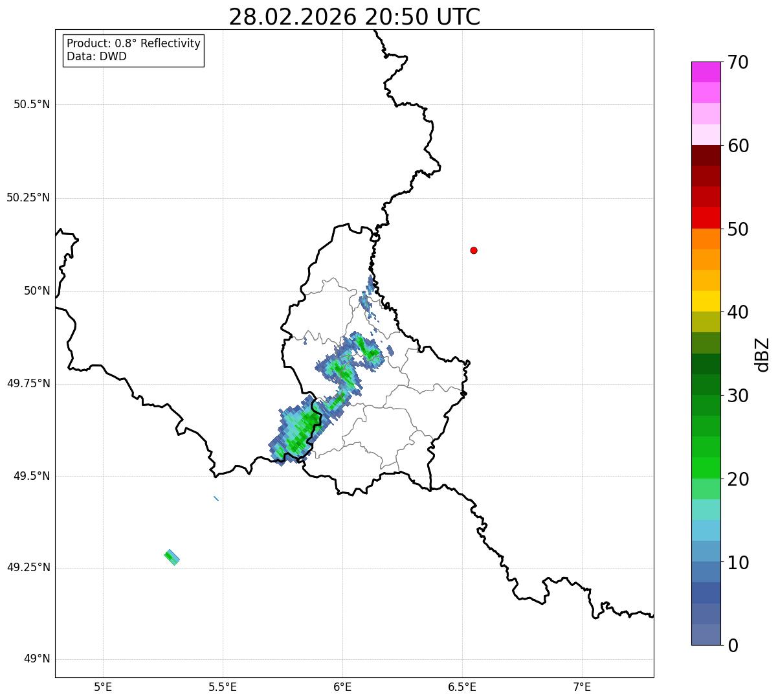
Task: Click the red radar site marker
Action: (x=474, y=251)
